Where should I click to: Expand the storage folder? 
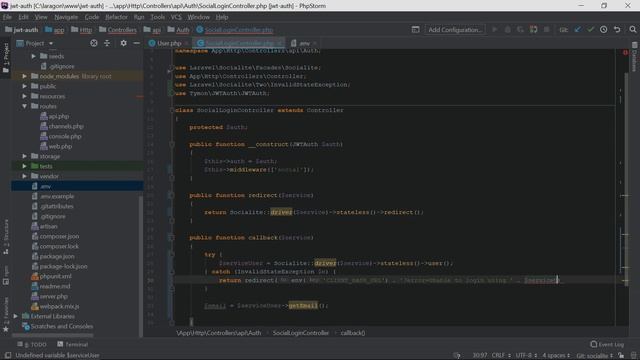tap(24, 156)
